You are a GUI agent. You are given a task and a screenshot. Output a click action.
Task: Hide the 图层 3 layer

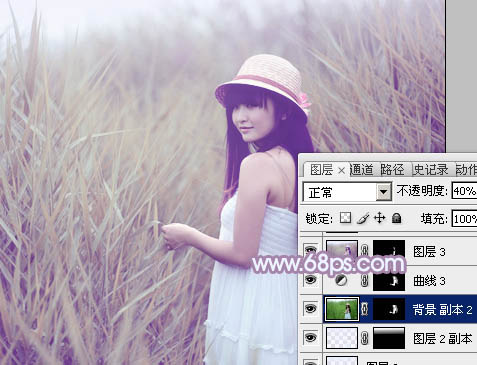pyautogui.click(x=310, y=249)
